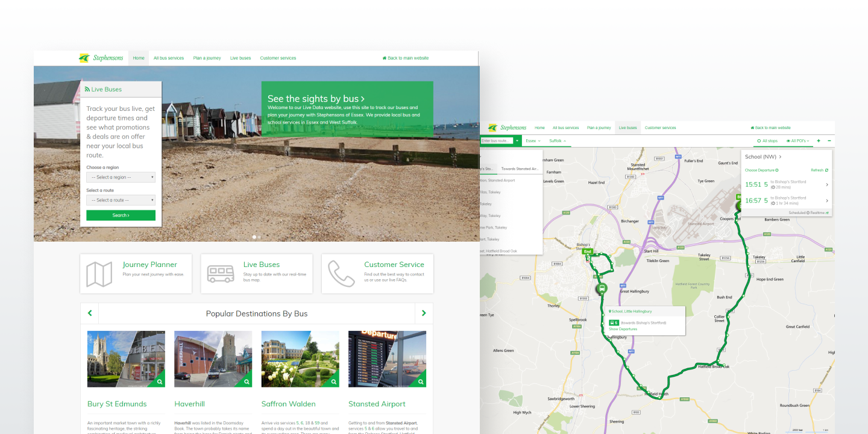Click magnifier icon on Bury St Edmunds photo
This screenshot has height=434, width=868.
point(160,382)
